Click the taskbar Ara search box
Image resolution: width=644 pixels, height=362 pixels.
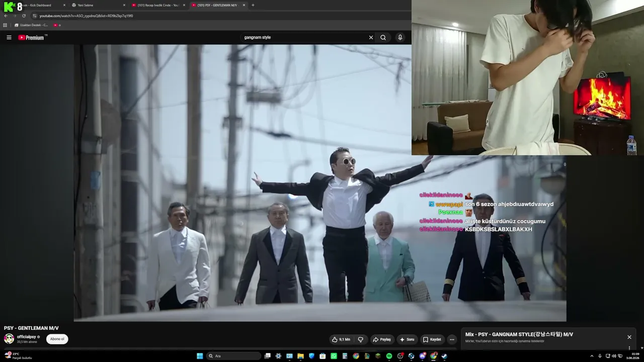tap(233, 356)
